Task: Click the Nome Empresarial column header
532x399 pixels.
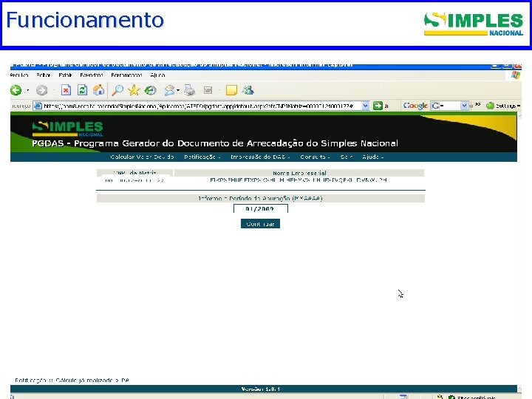Action: (x=299, y=173)
